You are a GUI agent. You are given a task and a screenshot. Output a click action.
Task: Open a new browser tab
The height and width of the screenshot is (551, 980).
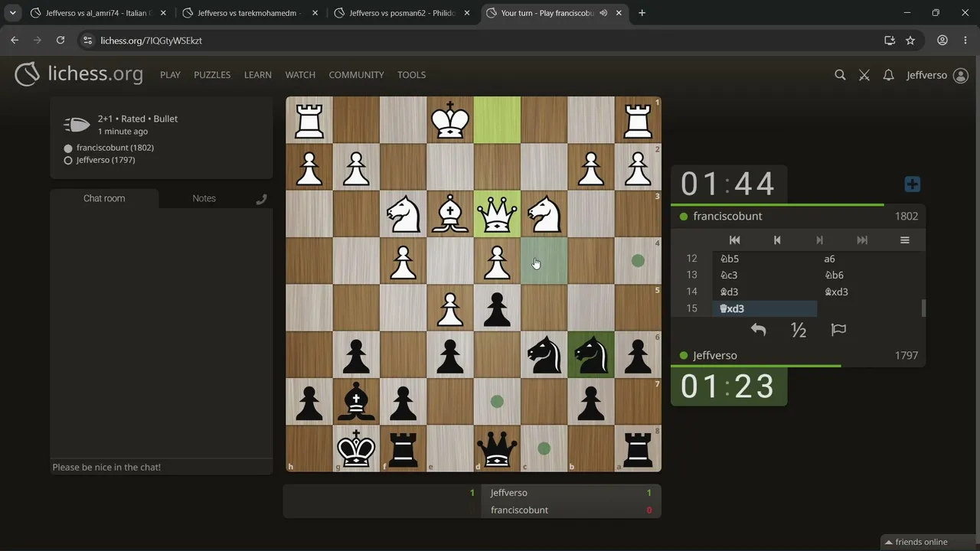click(x=642, y=13)
